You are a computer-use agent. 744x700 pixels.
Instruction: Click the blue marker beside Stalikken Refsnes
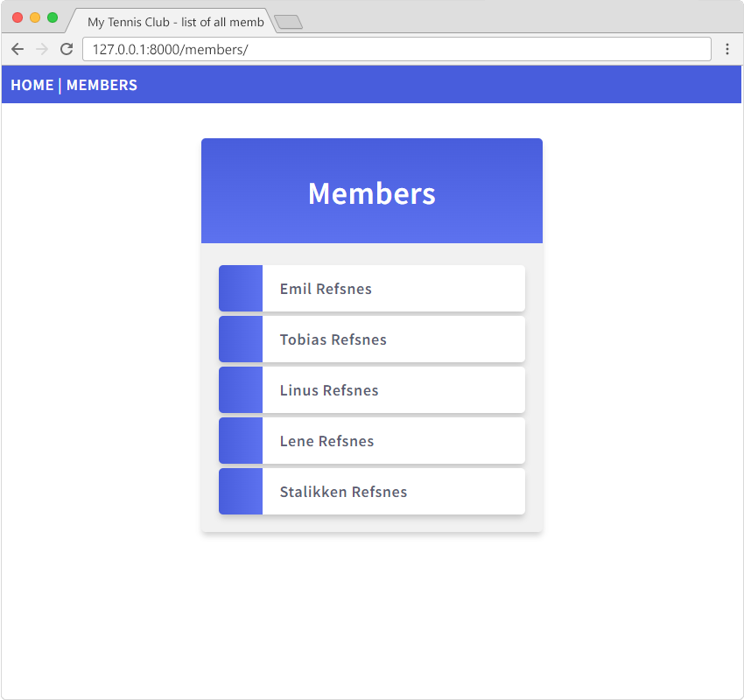coord(240,491)
